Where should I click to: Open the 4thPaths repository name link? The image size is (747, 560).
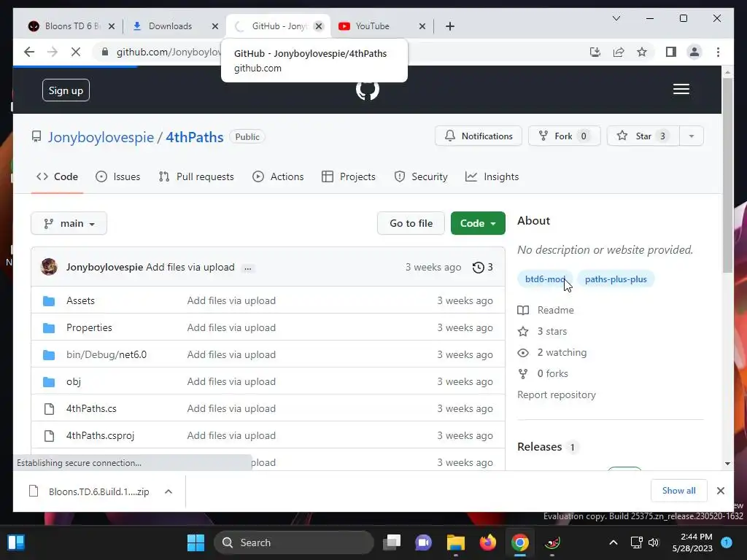pyautogui.click(x=194, y=137)
